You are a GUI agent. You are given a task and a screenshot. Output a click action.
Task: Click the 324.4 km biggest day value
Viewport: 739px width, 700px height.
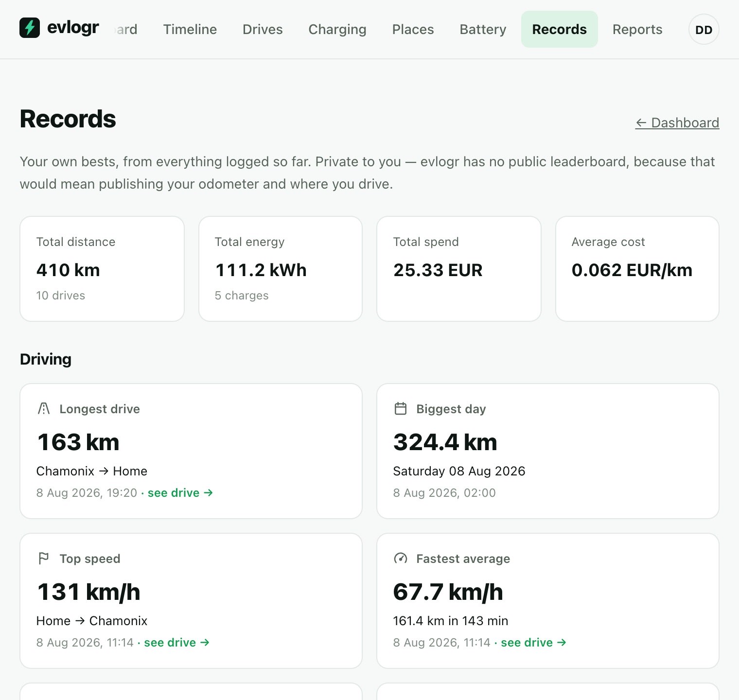(x=445, y=442)
